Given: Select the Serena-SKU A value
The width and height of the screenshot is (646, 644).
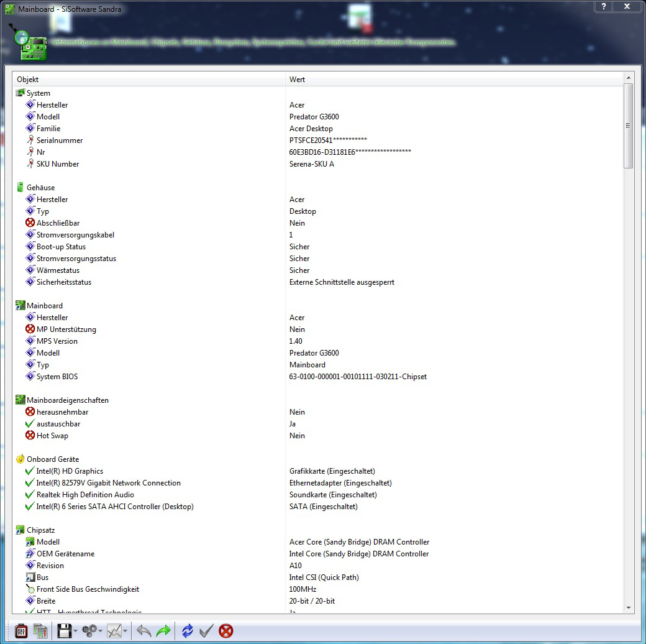Looking at the screenshot, I should [312, 164].
